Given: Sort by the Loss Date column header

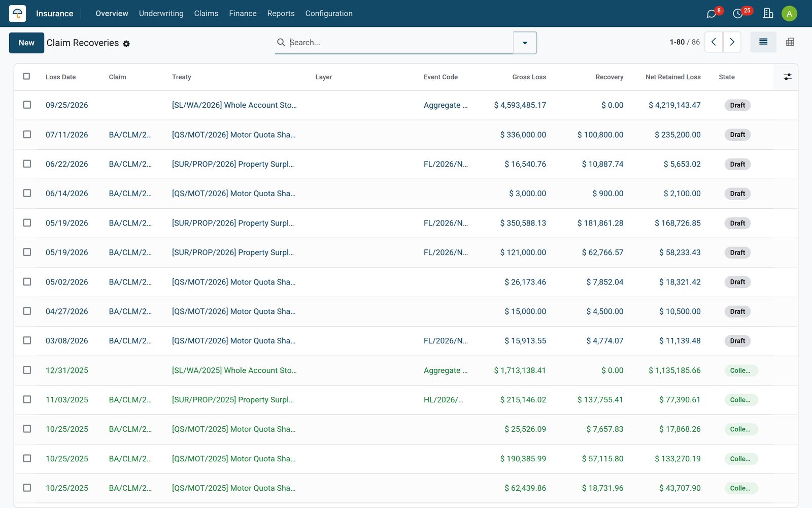Looking at the screenshot, I should (60, 77).
